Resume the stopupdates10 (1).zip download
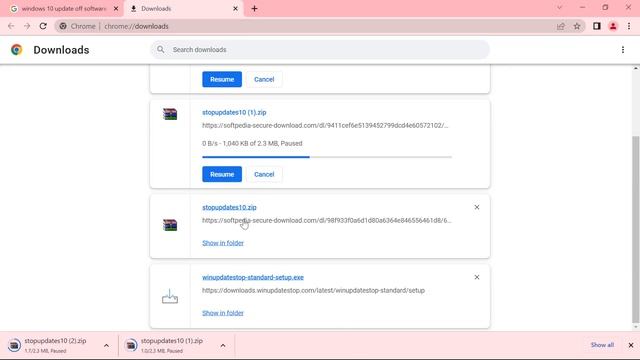Image resolution: width=640 pixels, height=360 pixels. pyautogui.click(x=222, y=174)
